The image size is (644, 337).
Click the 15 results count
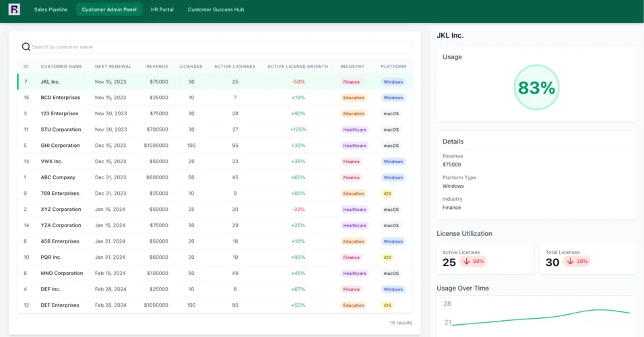[401, 323]
